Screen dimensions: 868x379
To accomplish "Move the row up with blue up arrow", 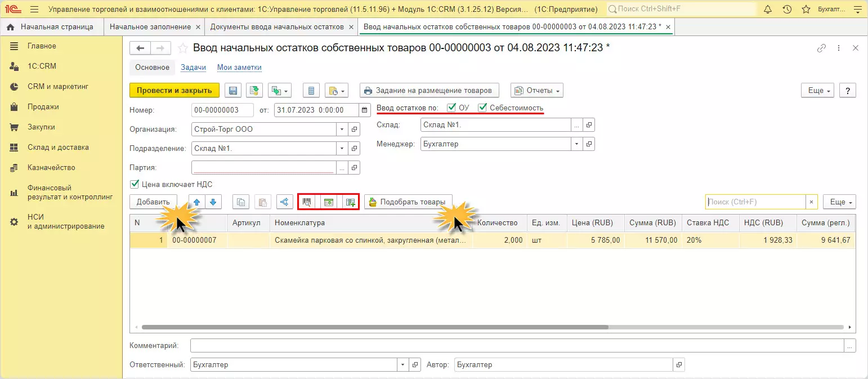I will coord(197,202).
